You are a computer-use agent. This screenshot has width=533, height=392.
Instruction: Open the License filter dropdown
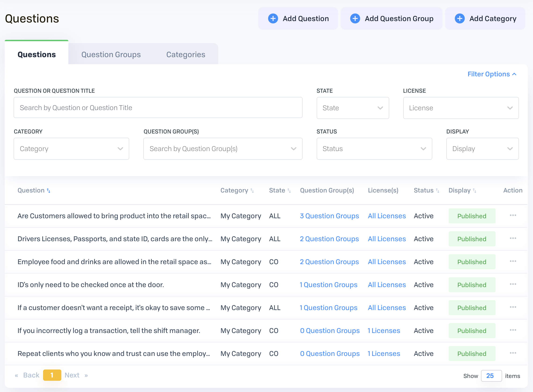(x=461, y=108)
